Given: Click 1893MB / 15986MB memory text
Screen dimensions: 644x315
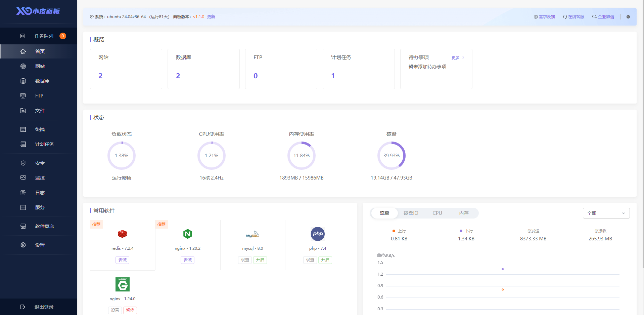Looking at the screenshot, I should 302,178.
